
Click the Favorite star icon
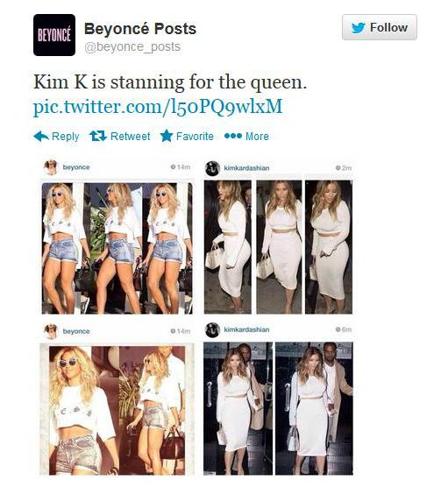point(167,136)
